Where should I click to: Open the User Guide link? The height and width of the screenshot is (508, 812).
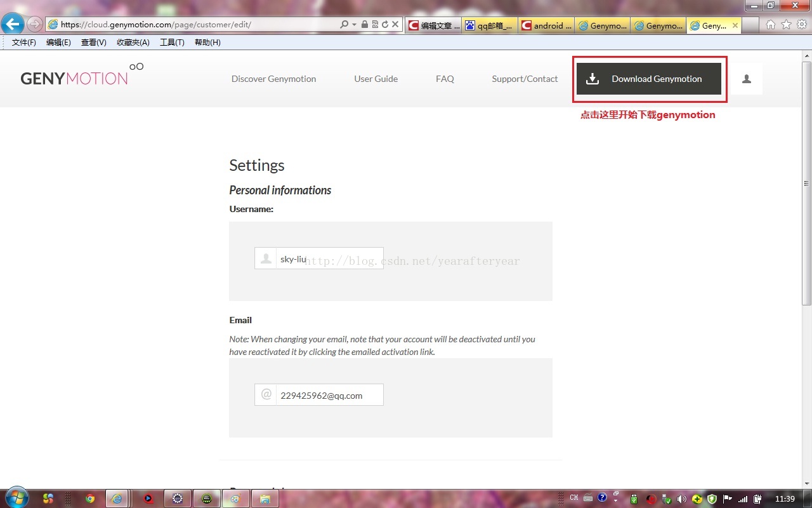click(376, 79)
